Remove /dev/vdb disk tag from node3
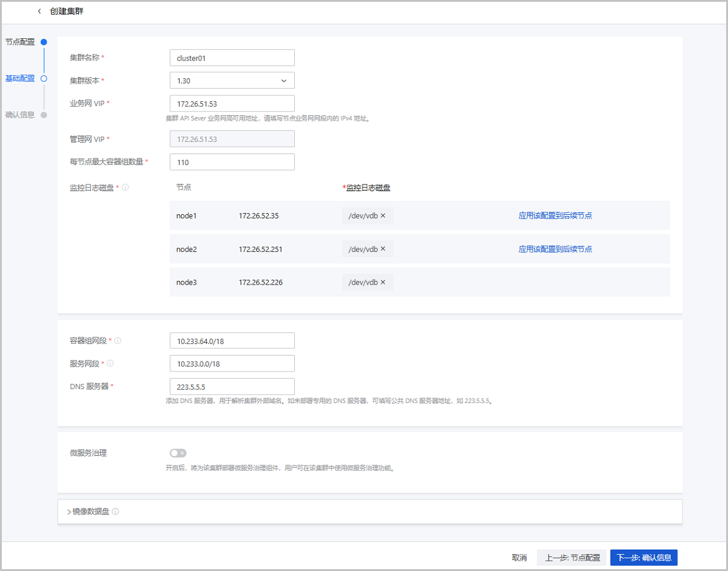The image size is (728, 571). click(x=383, y=282)
